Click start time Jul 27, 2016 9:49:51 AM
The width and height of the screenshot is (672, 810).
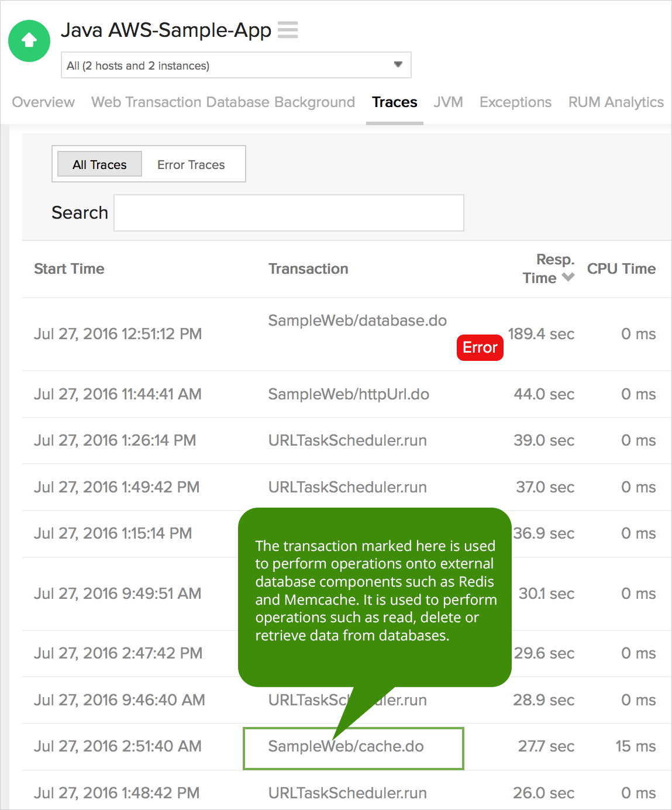point(118,594)
